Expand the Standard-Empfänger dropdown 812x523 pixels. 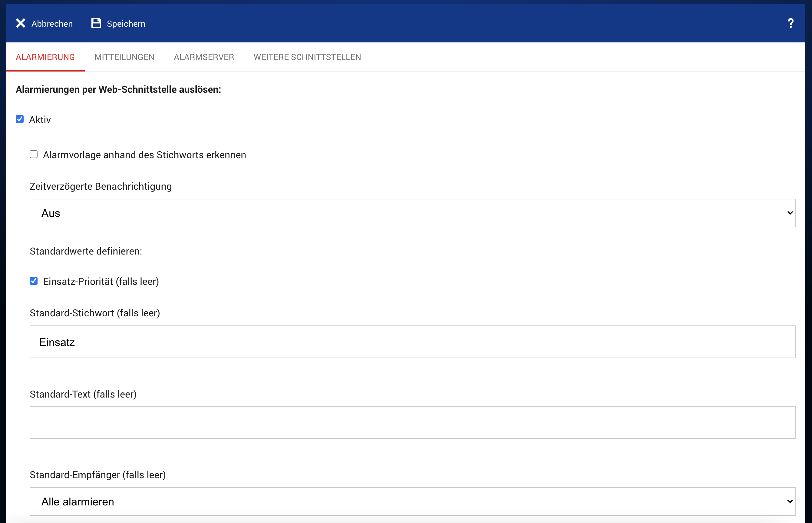point(412,501)
